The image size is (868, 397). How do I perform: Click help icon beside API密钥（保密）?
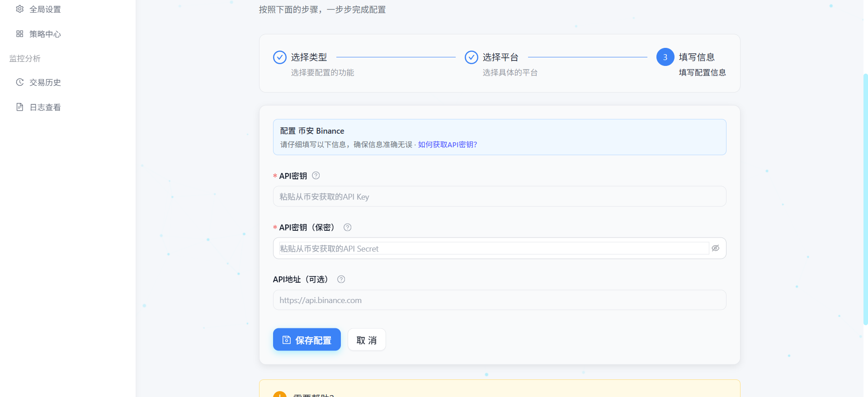tap(347, 228)
